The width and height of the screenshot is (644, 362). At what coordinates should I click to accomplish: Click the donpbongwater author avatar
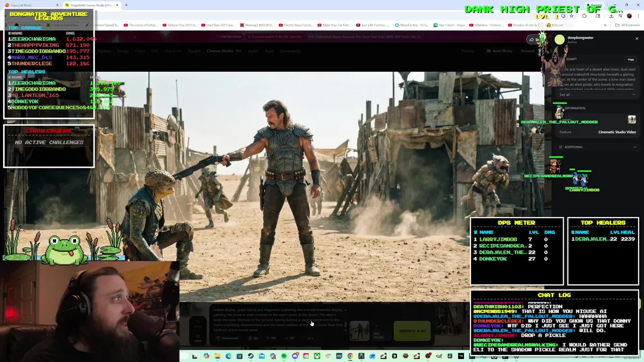(x=559, y=40)
